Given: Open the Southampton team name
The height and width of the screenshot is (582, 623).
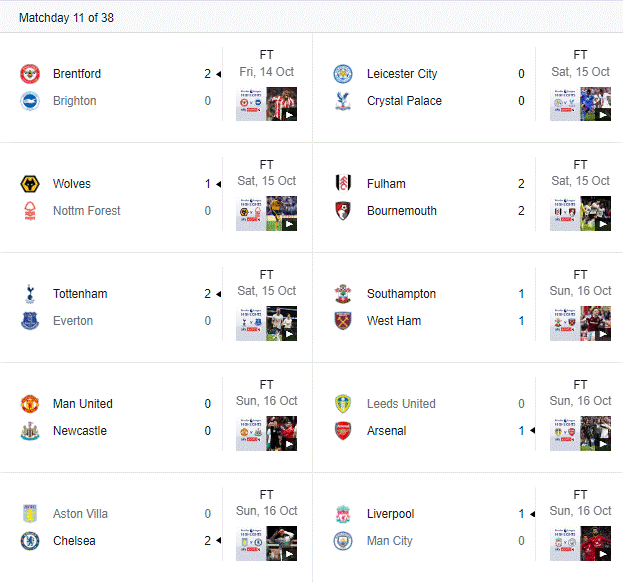Looking at the screenshot, I should (x=401, y=294).
